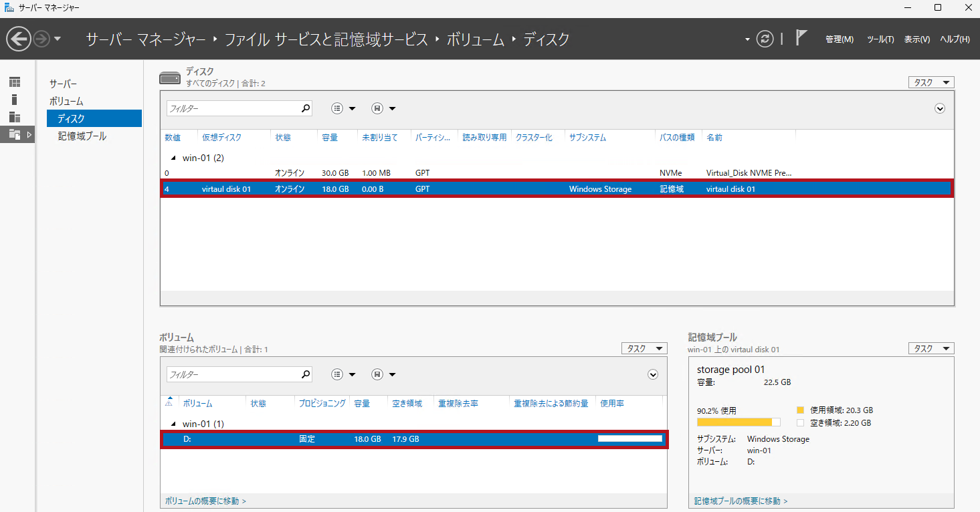Open Dashboard icon in left sidebar
The image size is (980, 512).
coord(15,82)
